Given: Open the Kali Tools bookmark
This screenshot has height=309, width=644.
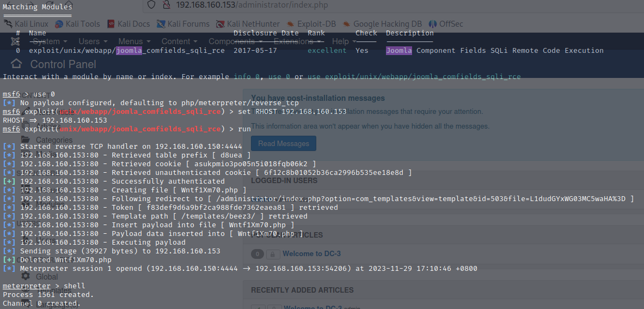Looking at the screenshot, I should (x=77, y=24).
